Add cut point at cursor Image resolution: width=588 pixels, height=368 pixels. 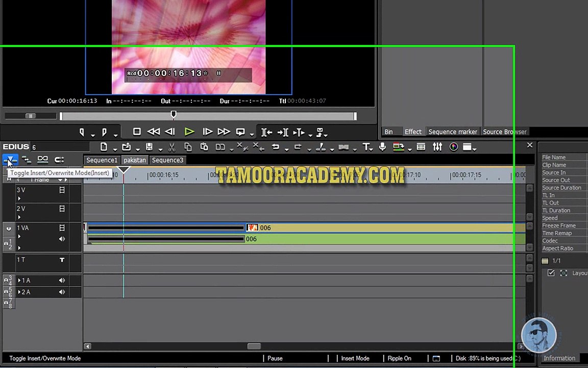321,147
